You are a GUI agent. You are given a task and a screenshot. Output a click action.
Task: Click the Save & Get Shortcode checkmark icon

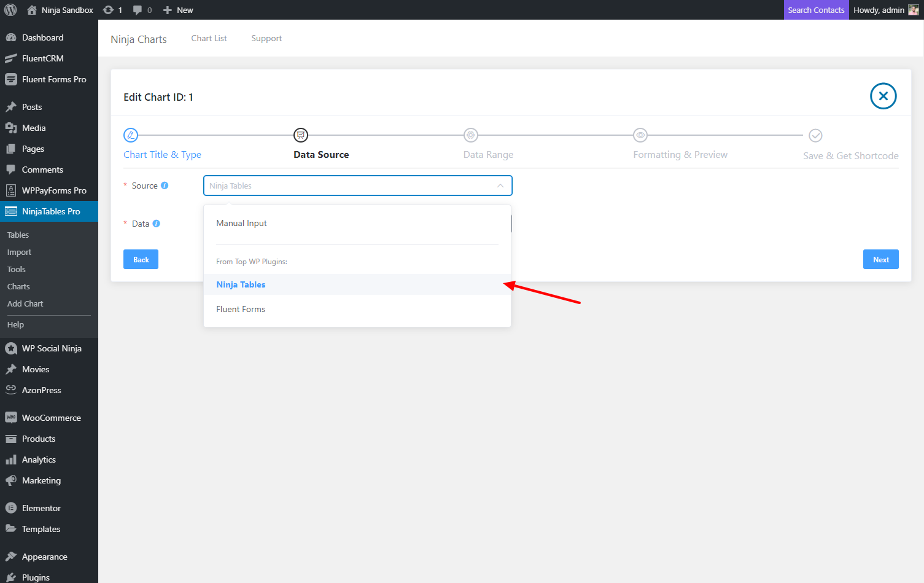(815, 135)
